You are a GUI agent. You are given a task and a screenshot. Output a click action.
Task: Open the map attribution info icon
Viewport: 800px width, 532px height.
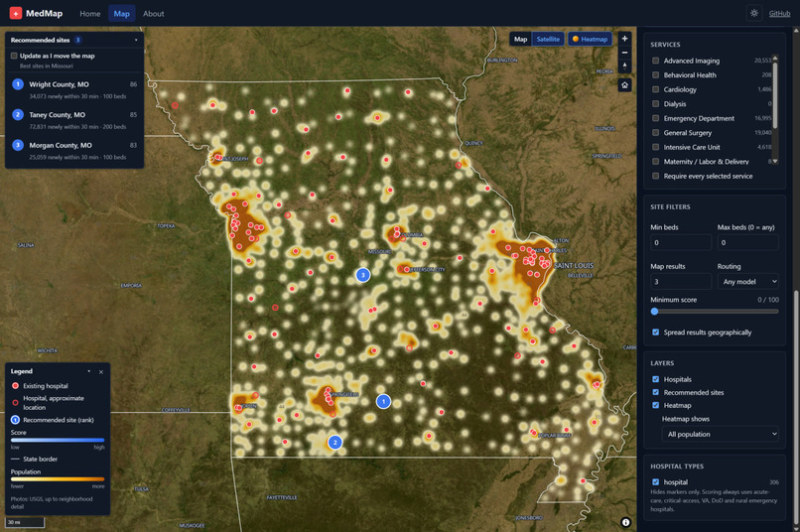(625, 522)
